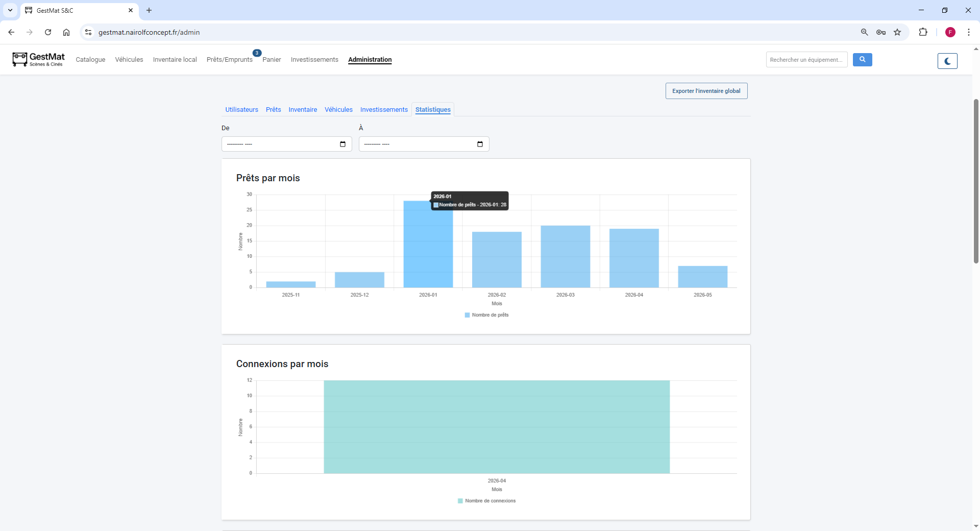Click the À end date field
Viewport: 980px width, 531px height.
coord(424,144)
